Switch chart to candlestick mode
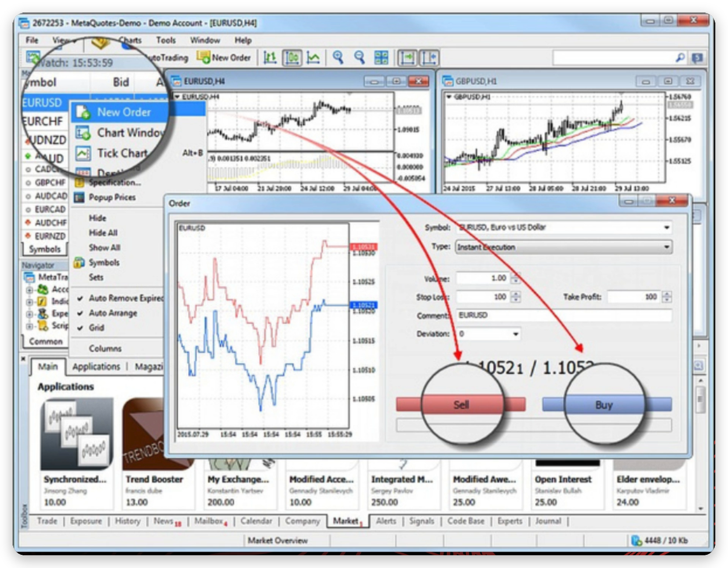 click(292, 58)
